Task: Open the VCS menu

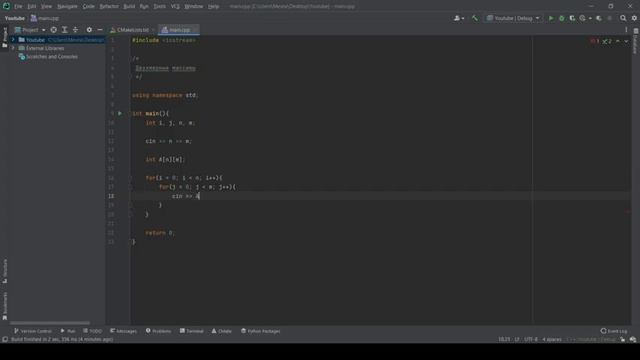Action: click(175, 7)
